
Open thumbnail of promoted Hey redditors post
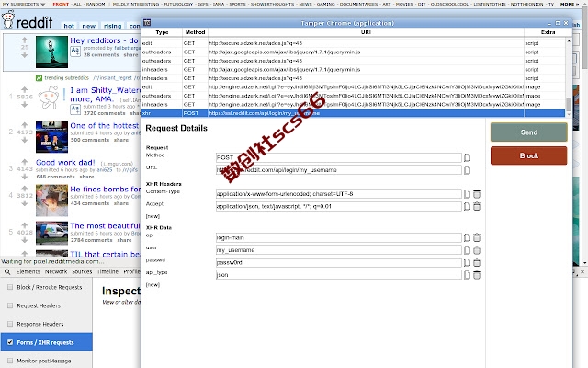click(x=51, y=52)
